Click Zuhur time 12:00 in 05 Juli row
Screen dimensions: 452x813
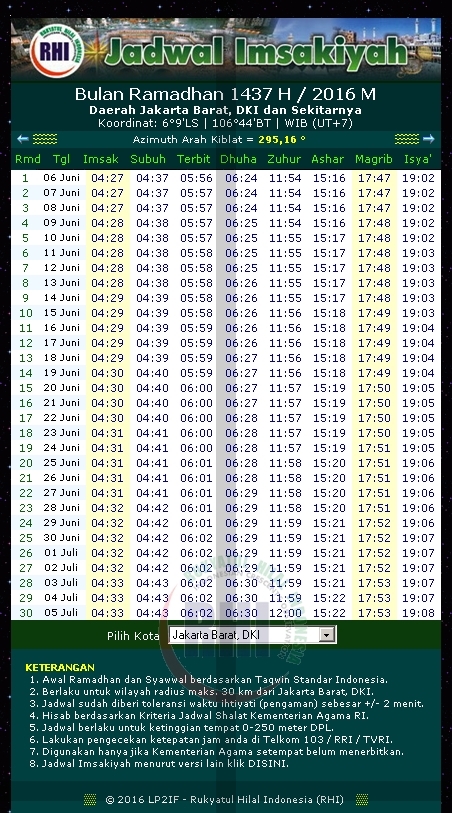click(285, 613)
